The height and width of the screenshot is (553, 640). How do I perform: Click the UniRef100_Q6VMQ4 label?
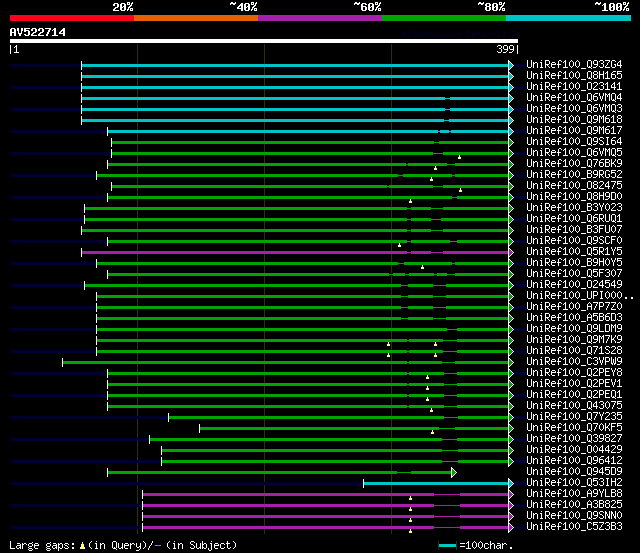pos(574,98)
